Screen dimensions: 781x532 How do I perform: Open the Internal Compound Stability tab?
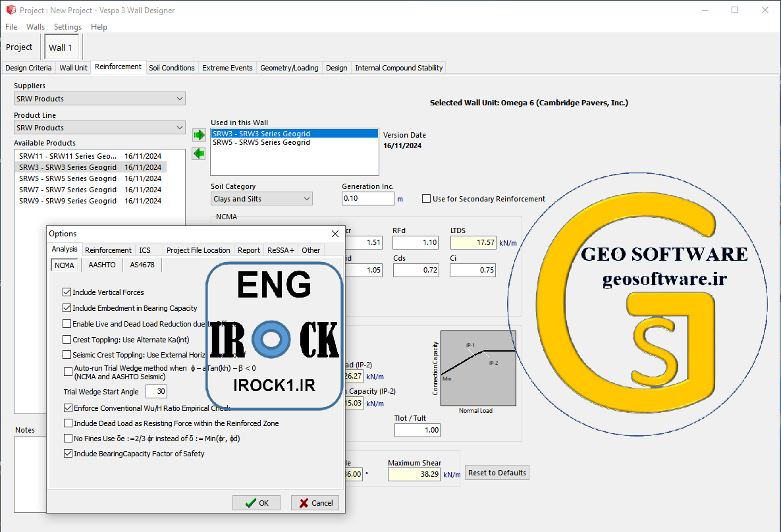click(x=399, y=68)
